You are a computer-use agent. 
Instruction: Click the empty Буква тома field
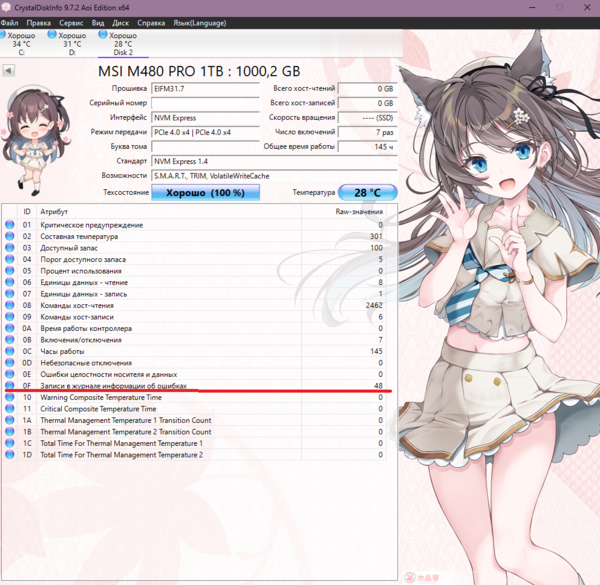point(205,147)
